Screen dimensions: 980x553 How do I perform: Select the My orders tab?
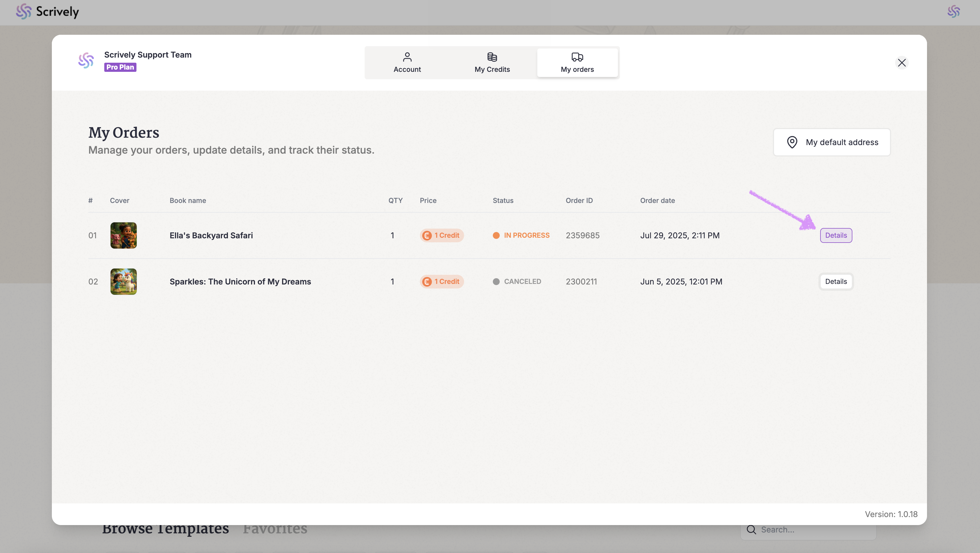coord(577,62)
